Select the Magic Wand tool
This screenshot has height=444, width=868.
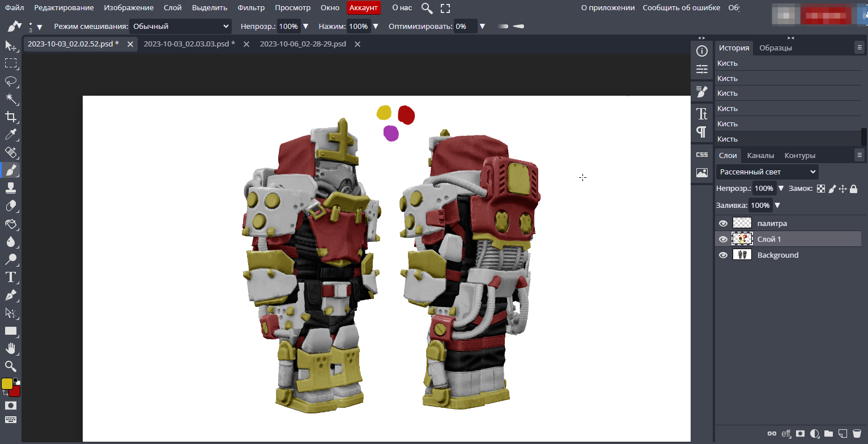click(x=10, y=99)
